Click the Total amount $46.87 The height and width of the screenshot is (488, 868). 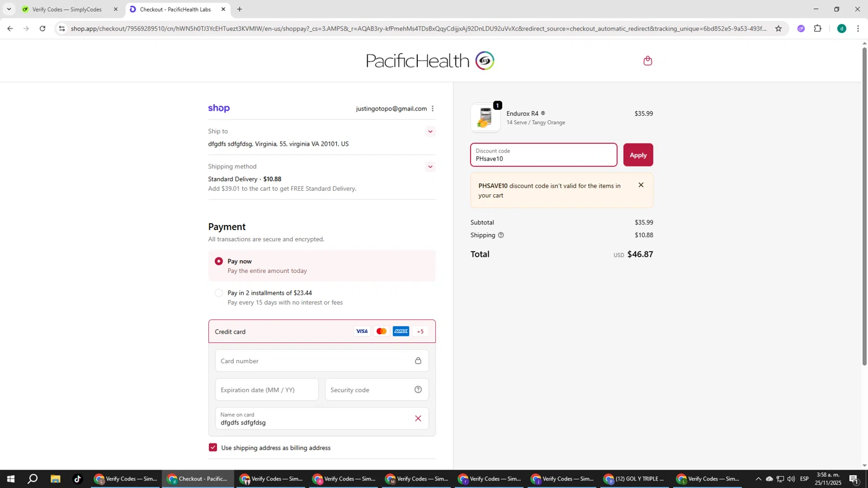pyautogui.click(x=640, y=254)
